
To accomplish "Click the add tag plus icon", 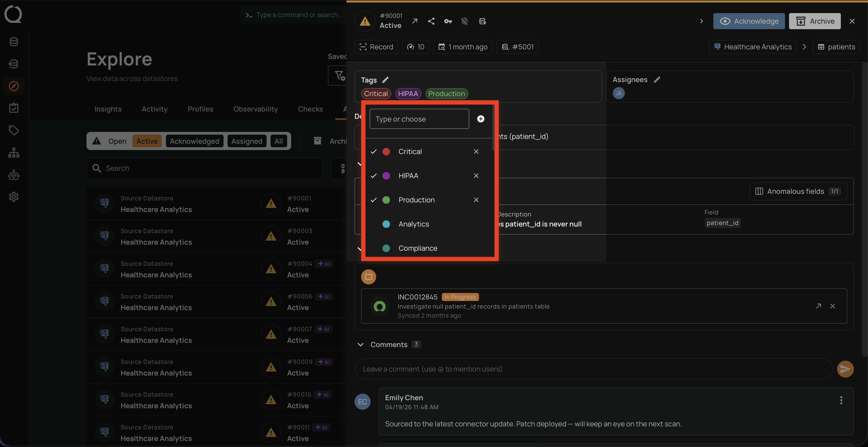I will tap(481, 119).
